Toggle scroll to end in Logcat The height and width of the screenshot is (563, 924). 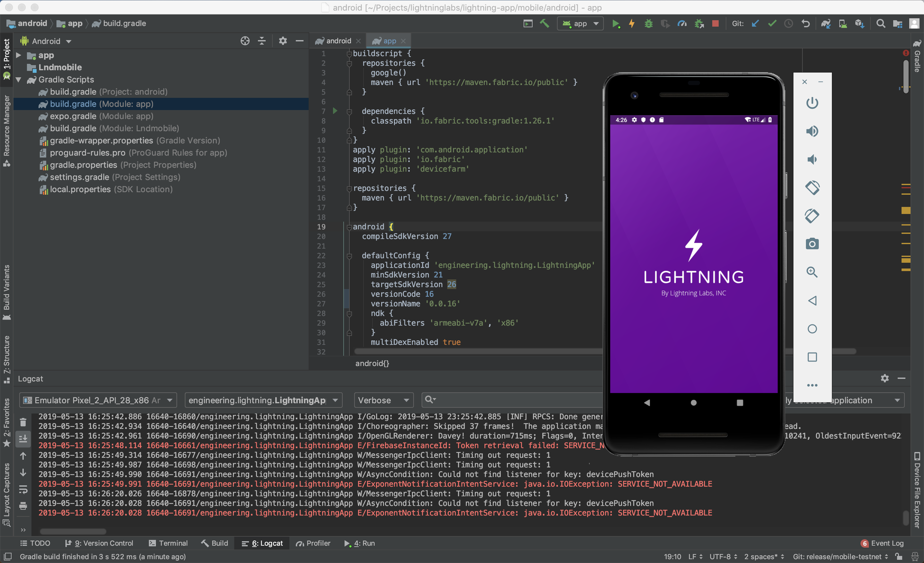point(23,439)
